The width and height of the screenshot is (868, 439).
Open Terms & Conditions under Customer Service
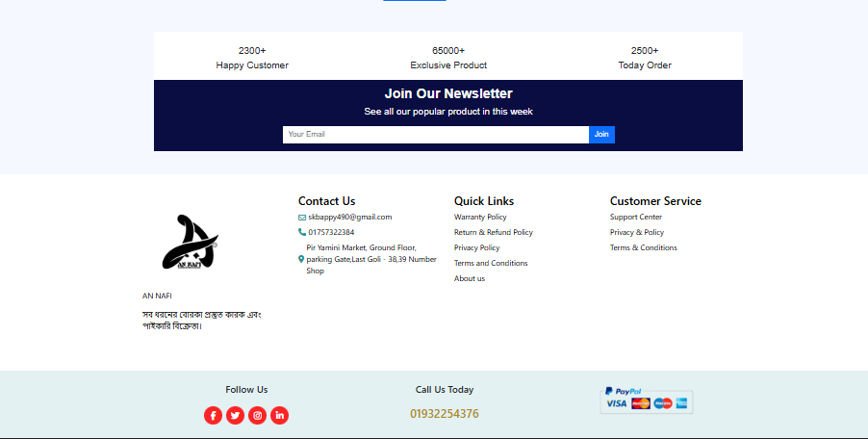click(643, 248)
